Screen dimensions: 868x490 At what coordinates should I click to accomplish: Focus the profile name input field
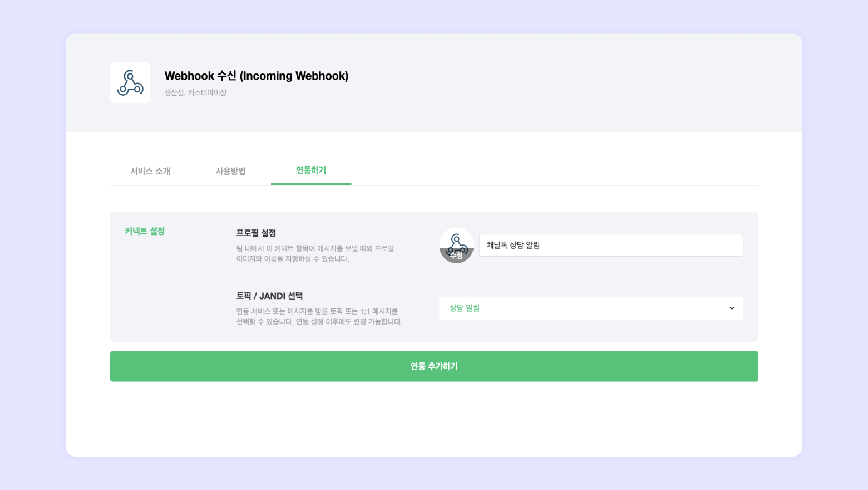(611, 245)
